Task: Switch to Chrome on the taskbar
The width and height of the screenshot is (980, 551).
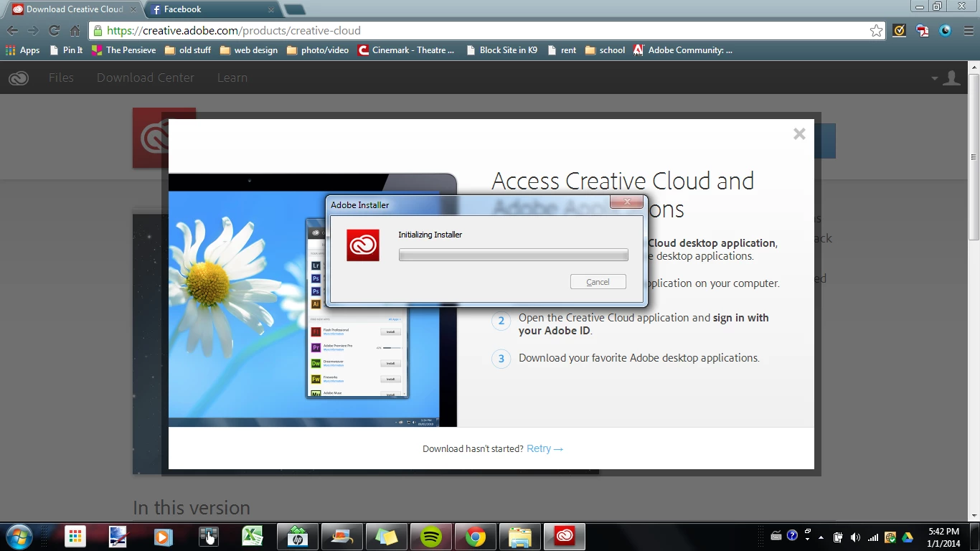Action: (475, 537)
